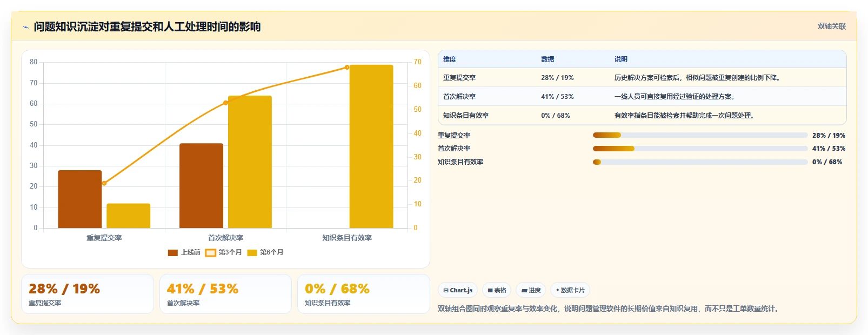Click the 数据卡片 tag
This screenshot has width=868, height=335.
(570, 290)
